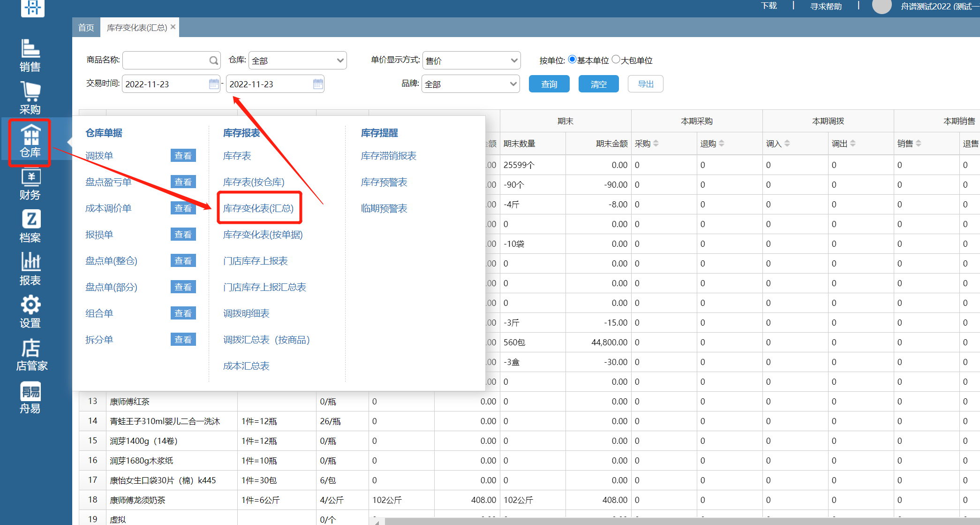Click 查看 next to 盘点盈亏单

(x=183, y=182)
